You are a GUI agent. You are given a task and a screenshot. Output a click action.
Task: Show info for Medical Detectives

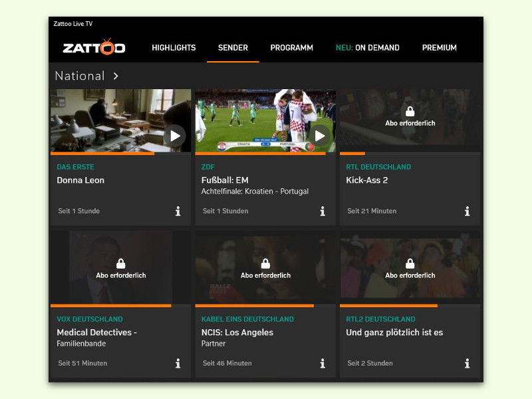click(x=178, y=363)
